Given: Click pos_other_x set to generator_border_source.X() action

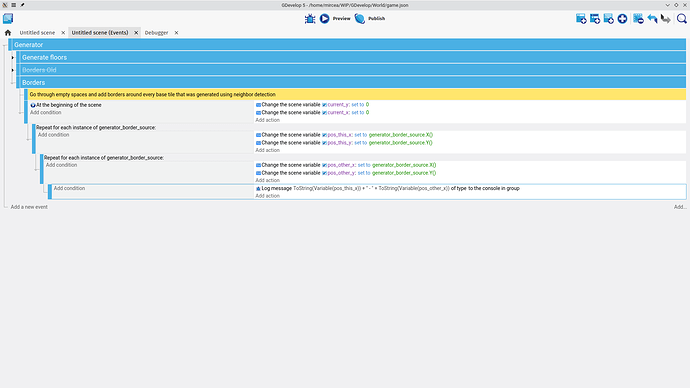Looking at the screenshot, I should click(x=346, y=165).
